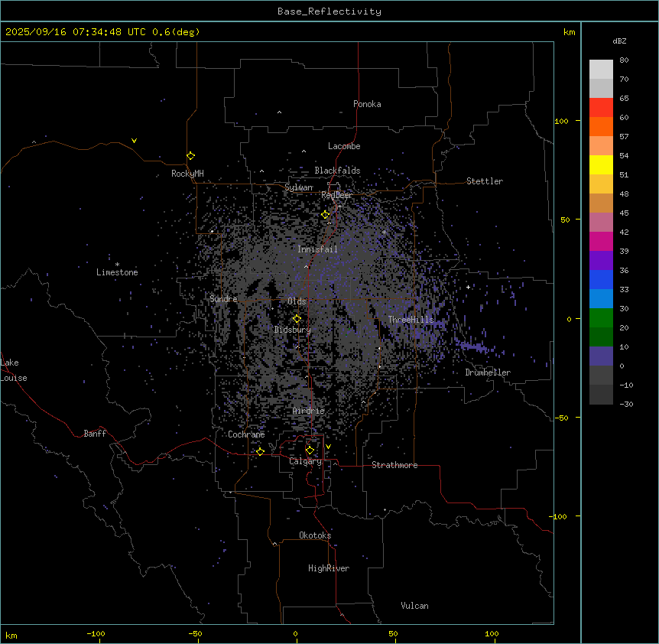Click the Blackfalds label
This screenshot has height=644, width=659.
pyautogui.click(x=337, y=171)
